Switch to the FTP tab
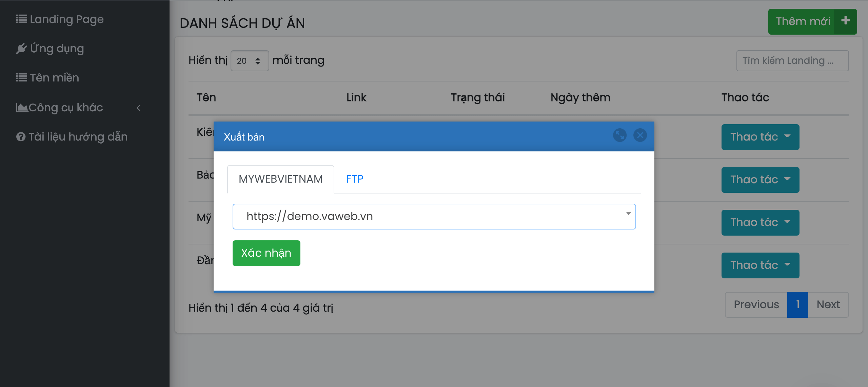Screen dimensions: 868x387 pyautogui.click(x=354, y=179)
